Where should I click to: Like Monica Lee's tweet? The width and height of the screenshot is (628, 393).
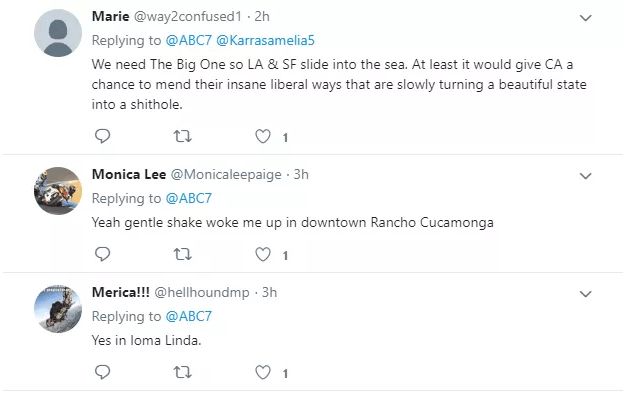coord(263,254)
